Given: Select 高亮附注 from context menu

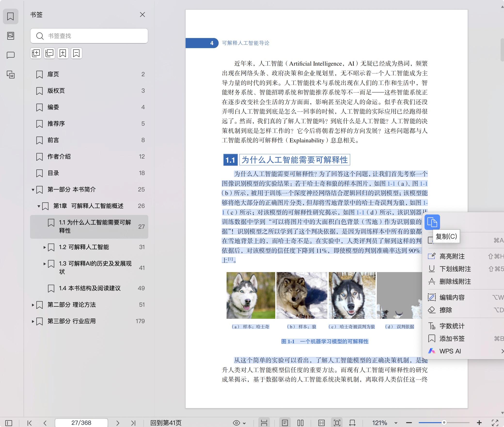Looking at the screenshot, I should coord(452,256).
